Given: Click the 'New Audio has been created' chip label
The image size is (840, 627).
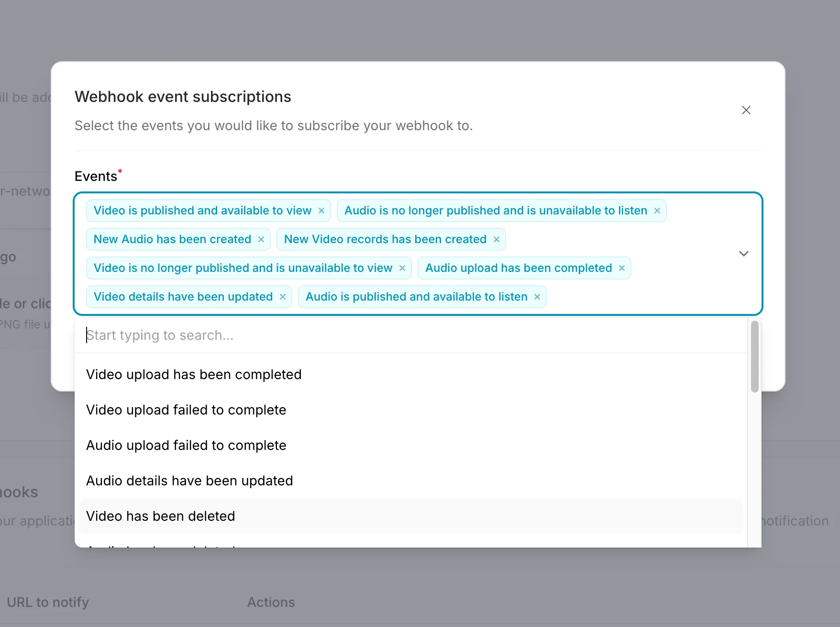Looking at the screenshot, I should coord(171,239).
